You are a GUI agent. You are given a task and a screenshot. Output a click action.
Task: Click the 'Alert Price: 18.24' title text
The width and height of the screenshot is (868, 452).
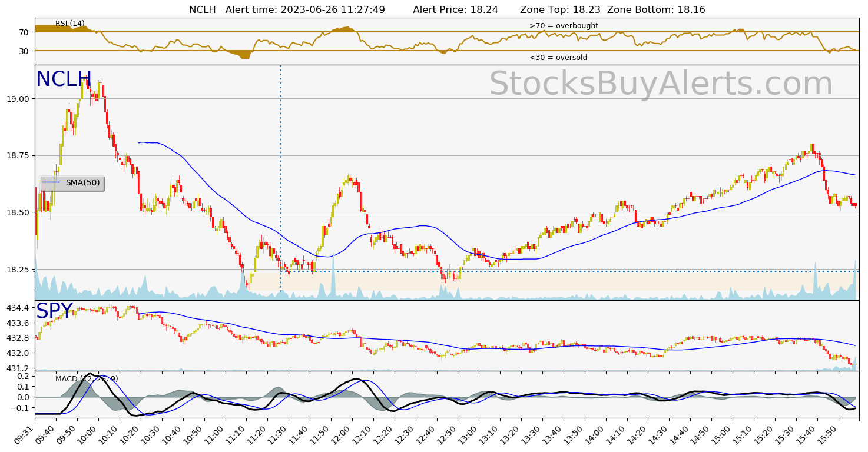click(455, 9)
